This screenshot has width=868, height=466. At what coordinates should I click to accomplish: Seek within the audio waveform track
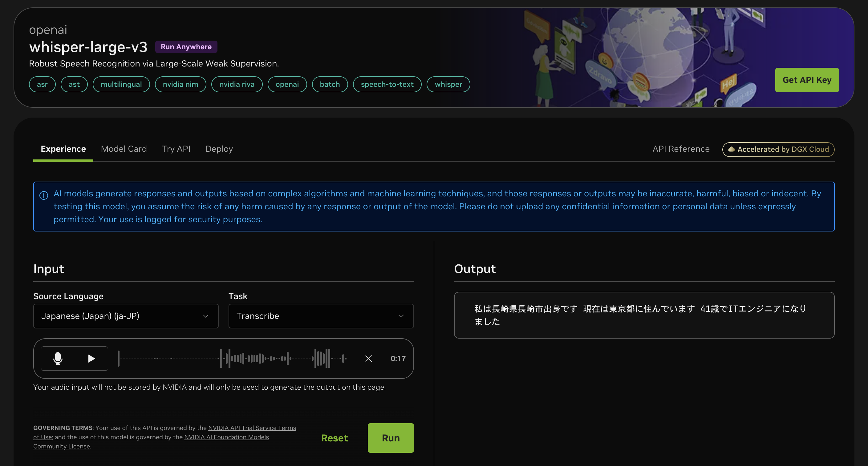pos(233,359)
